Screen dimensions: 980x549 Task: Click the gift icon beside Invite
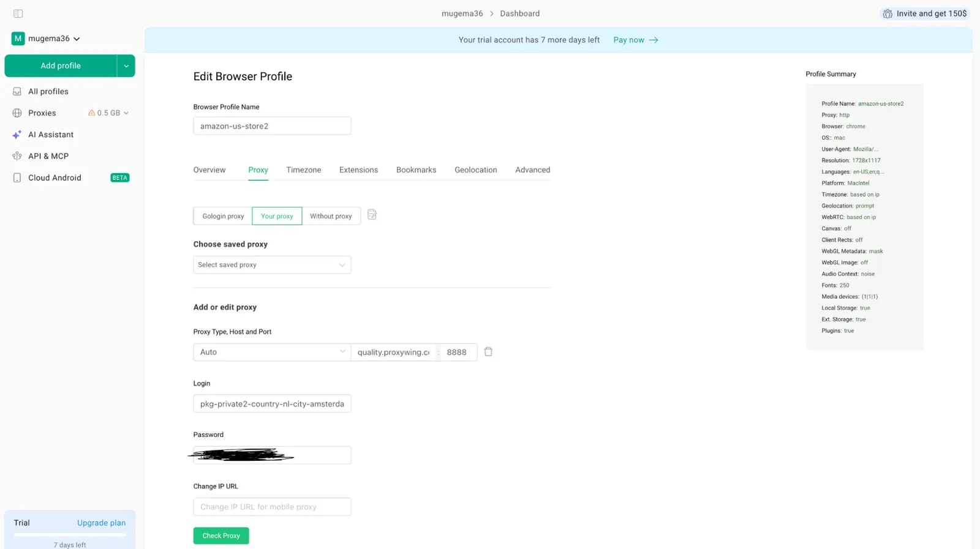888,13
